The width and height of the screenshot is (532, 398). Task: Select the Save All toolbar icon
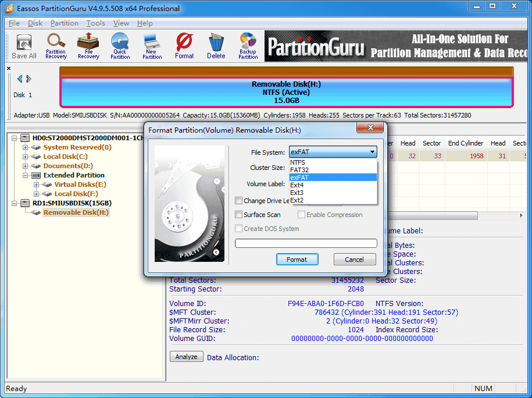pyautogui.click(x=23, y=46)
